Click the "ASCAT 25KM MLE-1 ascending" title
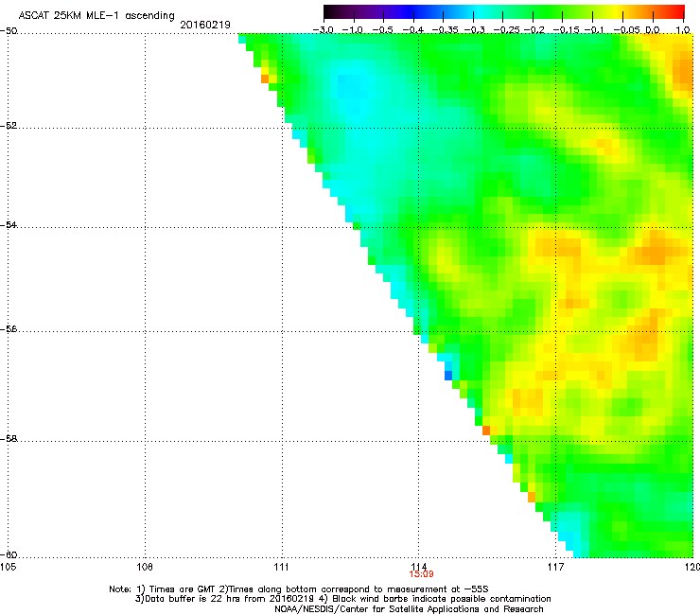The width and height of the screenshot is (700, 615). 96,16
